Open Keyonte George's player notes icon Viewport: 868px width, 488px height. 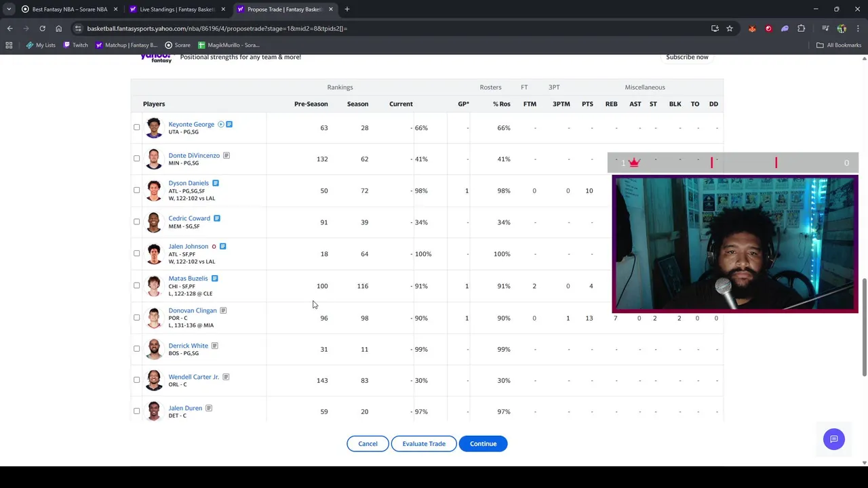[229, 125]
